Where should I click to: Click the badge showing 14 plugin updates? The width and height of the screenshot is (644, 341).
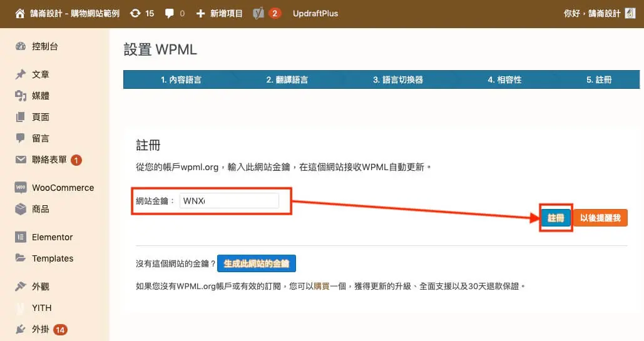pos(60,330)
